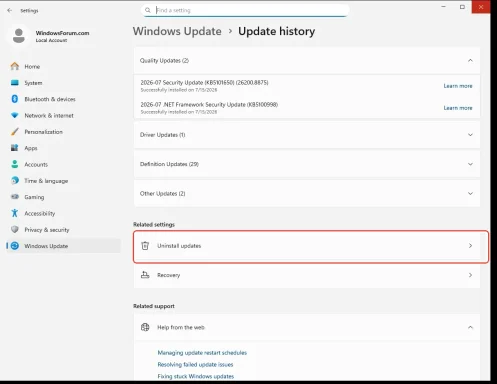Open Managing update restart schedules link
The width and height of the screenshot is (497, 384).
point(202,353)
